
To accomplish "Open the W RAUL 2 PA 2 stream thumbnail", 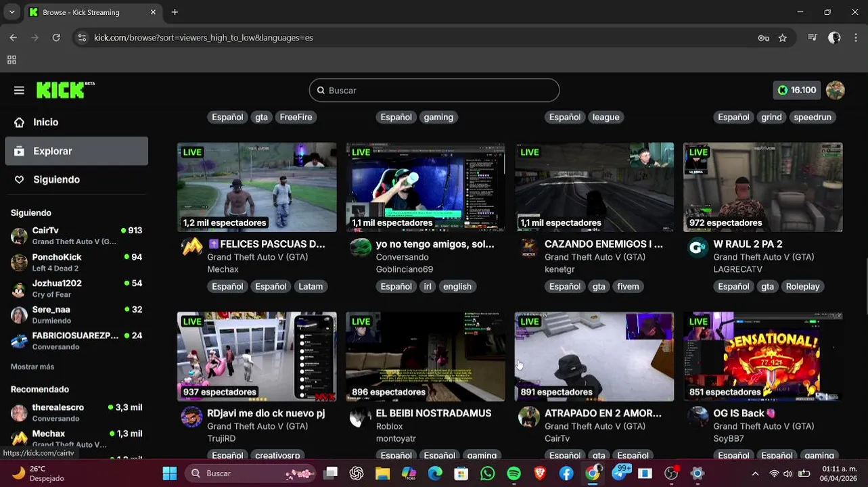I will [763, 187].
